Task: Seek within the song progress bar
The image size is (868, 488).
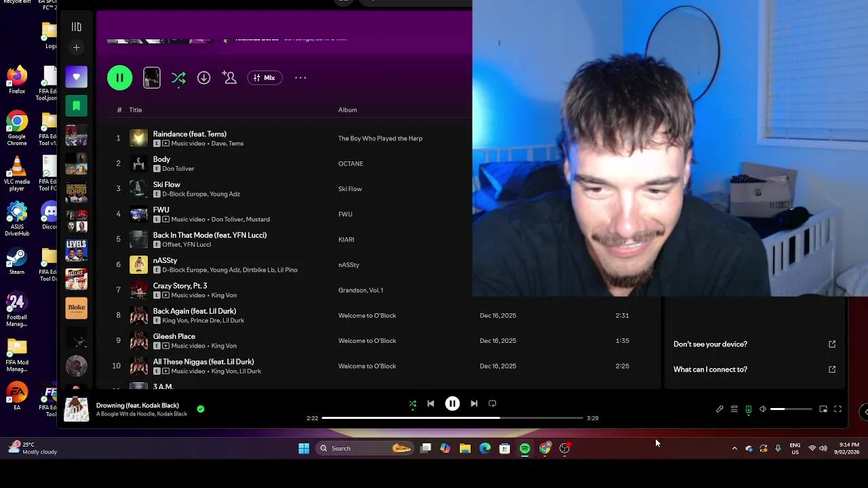Action: 452,418
